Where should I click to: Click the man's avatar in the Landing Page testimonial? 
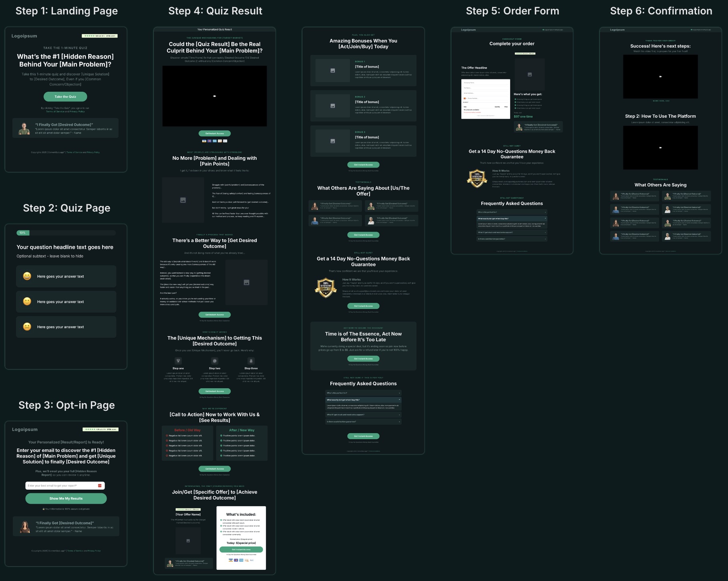pos(24,129)
